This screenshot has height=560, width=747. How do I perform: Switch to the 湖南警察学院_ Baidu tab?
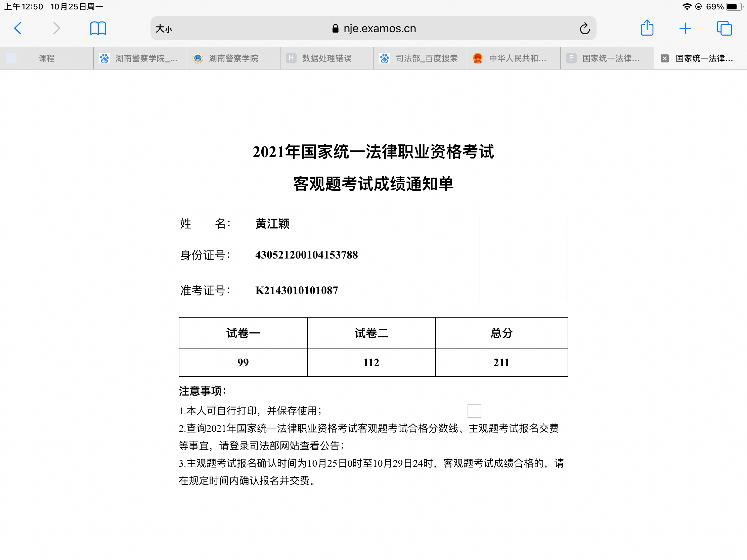tap(140, 58)
